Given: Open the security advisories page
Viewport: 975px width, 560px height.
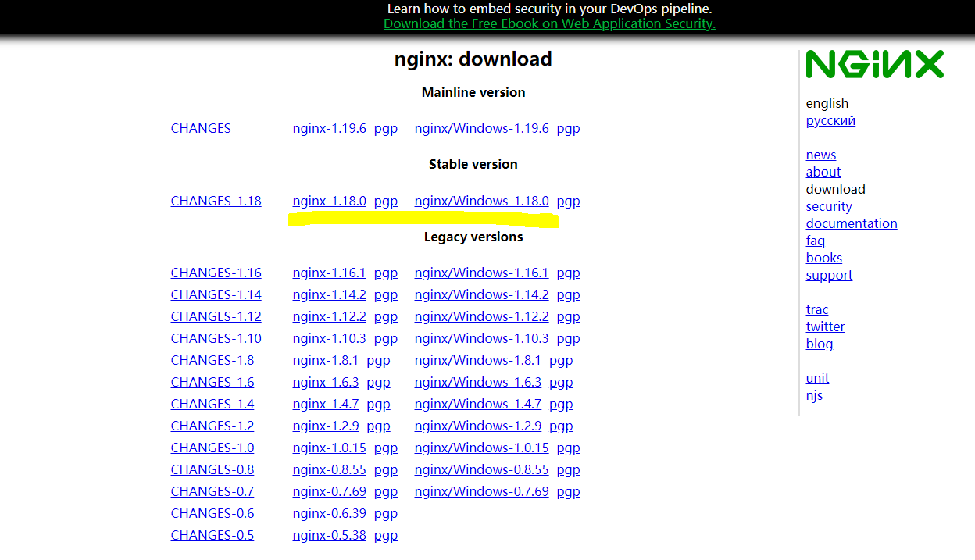Looking at the screenshot, I should pos(829,206).
